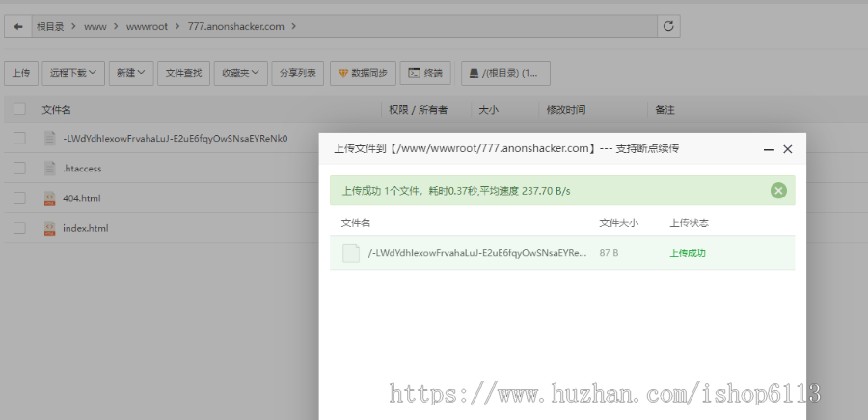Click the 权限 / 所有者 column header
This screenshot has height=420, width=868.
click(x=418, y=110)
